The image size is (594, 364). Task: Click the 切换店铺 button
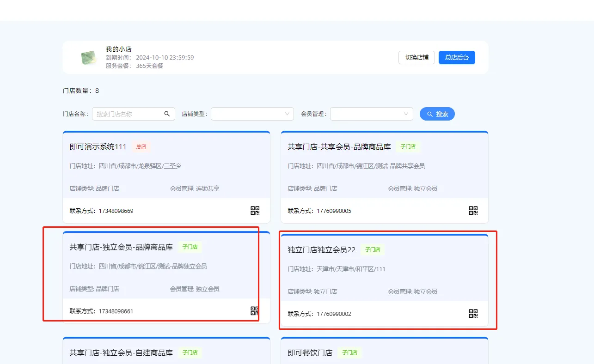pos(416,57)
